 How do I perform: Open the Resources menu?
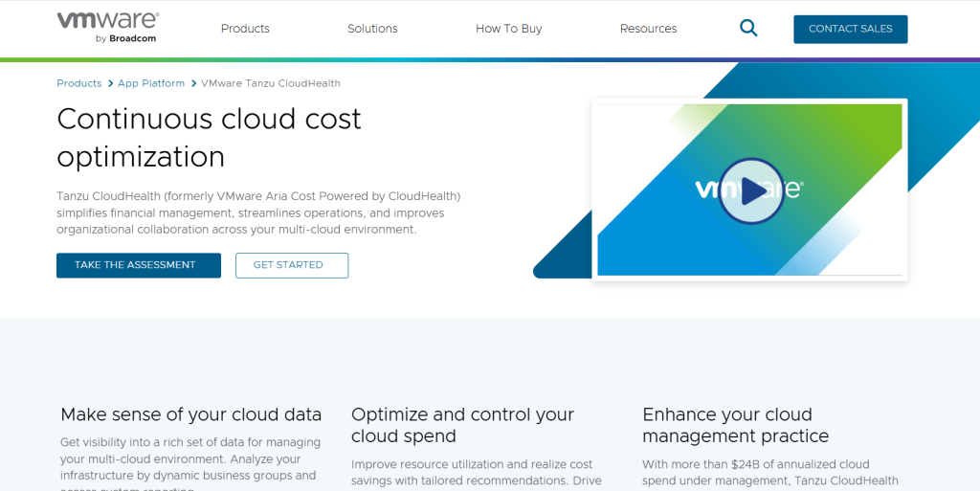[648, 29]
